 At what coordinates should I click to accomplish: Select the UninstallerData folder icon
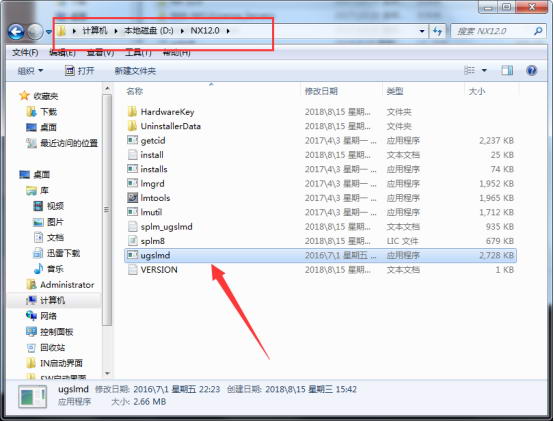coord(132,126)
